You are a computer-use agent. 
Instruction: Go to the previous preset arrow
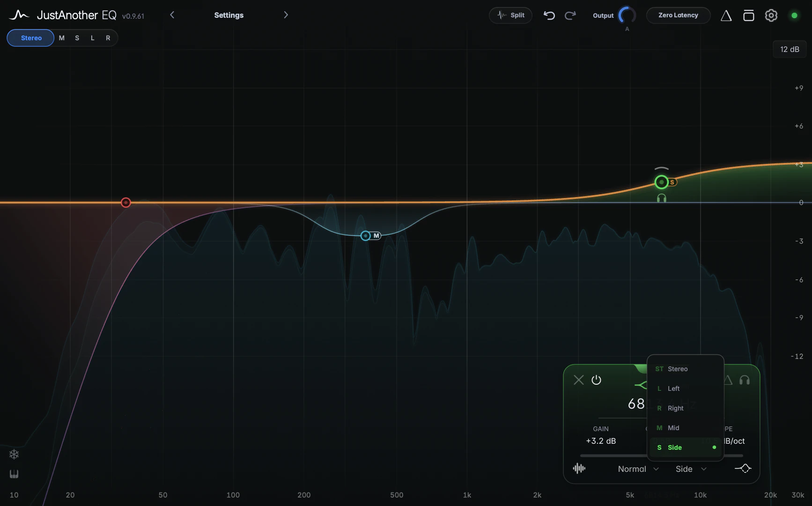click(x=172, y=15)
